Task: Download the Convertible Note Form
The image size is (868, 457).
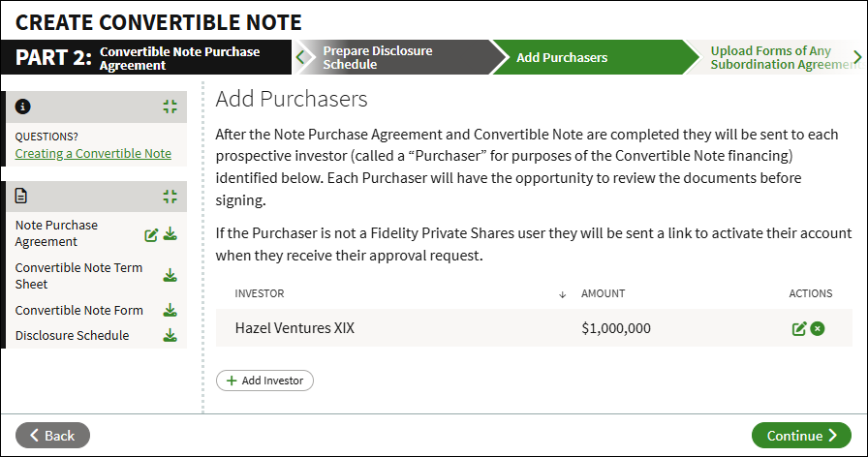Action: (x=170, y=311)
